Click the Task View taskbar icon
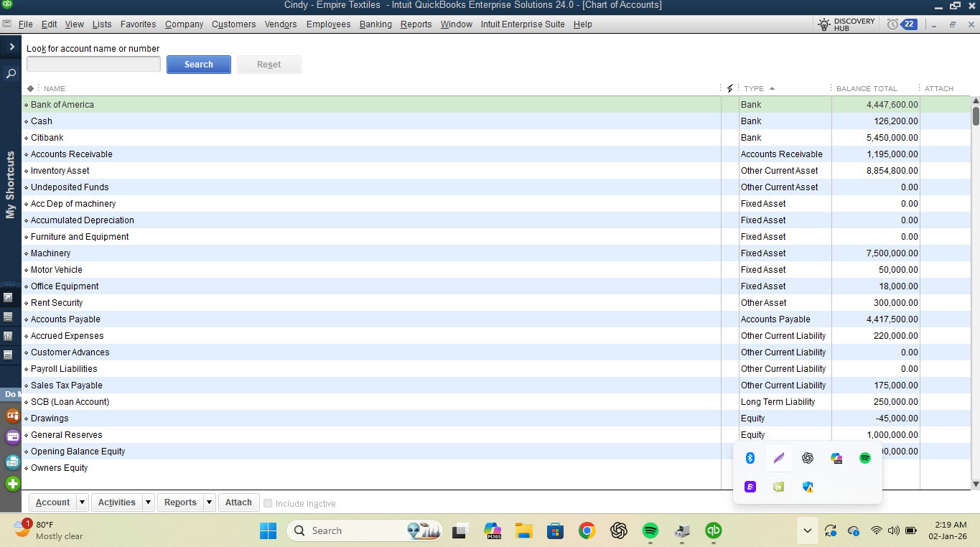The width and height of the screenshot is (980, 547). point(459,530)
